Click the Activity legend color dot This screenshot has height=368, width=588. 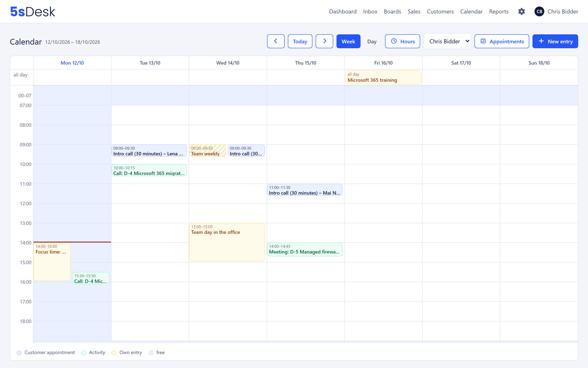(x=84, y=353)
